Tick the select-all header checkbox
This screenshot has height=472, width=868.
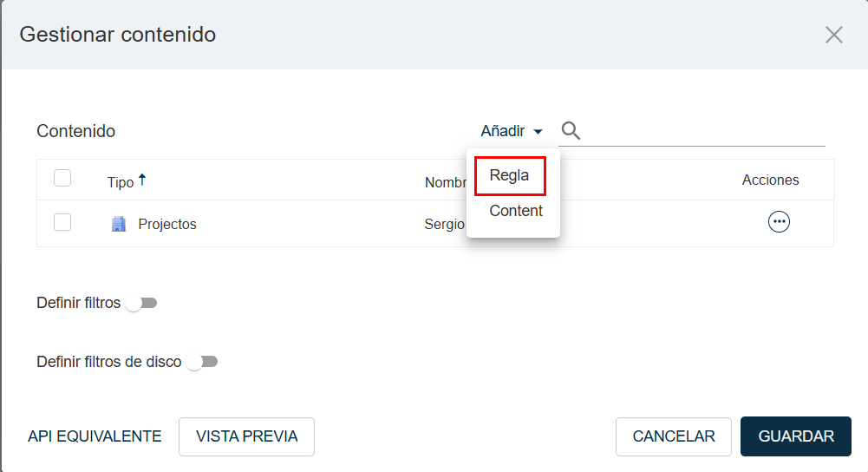[62, 179]
